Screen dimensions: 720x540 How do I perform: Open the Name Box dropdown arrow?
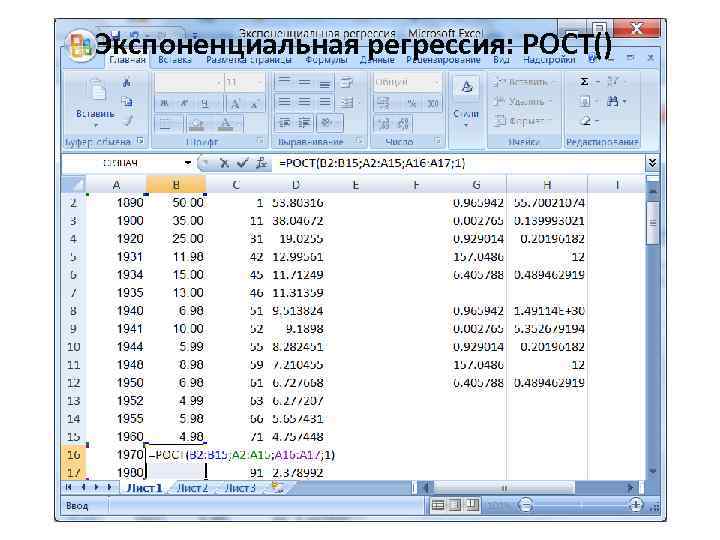click(x=188, y=163)
